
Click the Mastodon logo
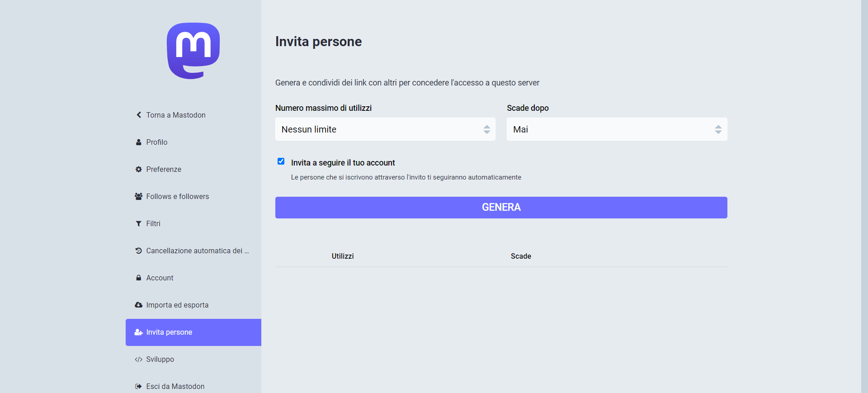193,51
